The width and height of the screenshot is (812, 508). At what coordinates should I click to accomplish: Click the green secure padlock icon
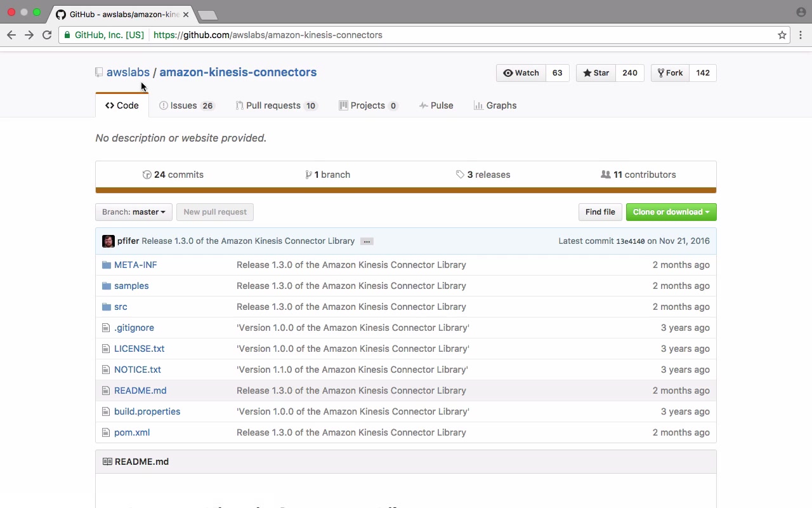coord(67,35)
